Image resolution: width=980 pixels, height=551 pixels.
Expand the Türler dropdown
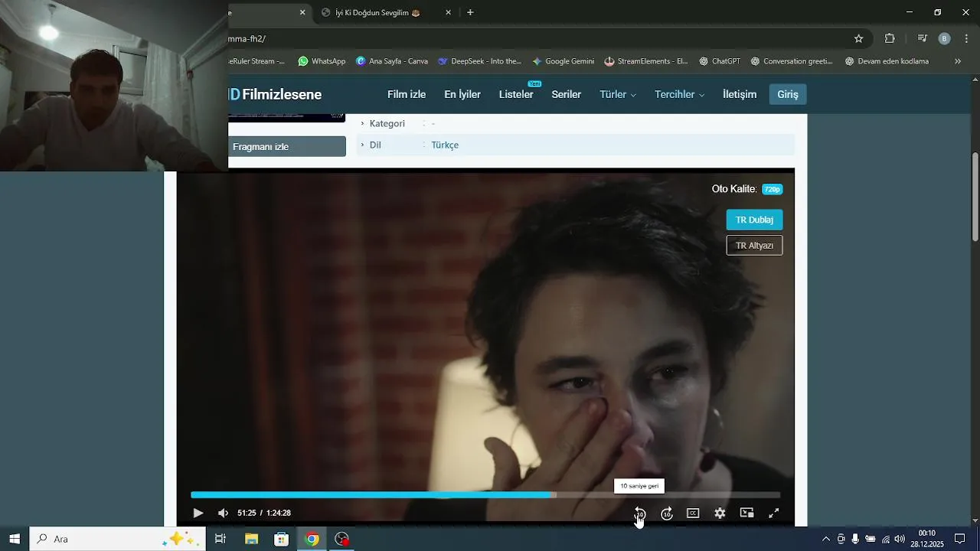click(618, 94)
